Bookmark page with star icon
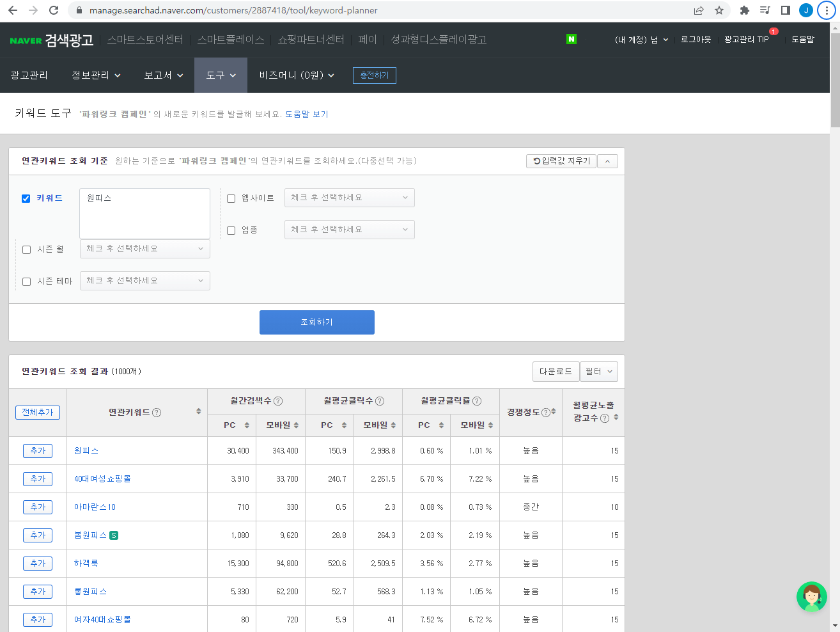840x632 pixels. pyautogui.click(x=719, y=10)
